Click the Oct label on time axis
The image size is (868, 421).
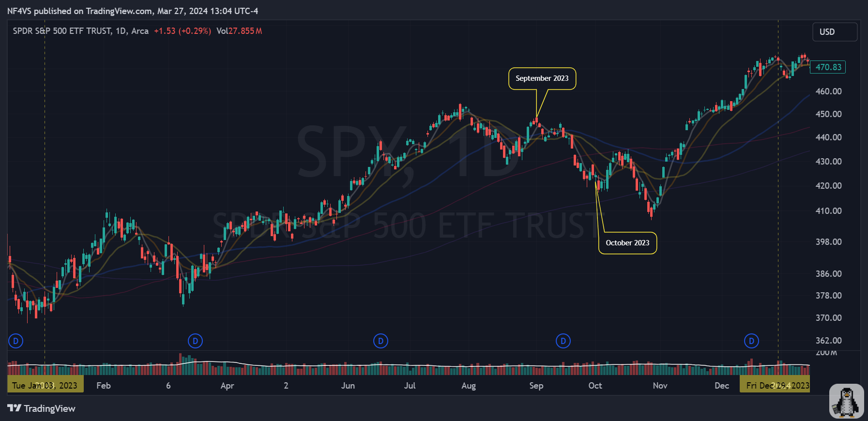(x=595, y=386)
